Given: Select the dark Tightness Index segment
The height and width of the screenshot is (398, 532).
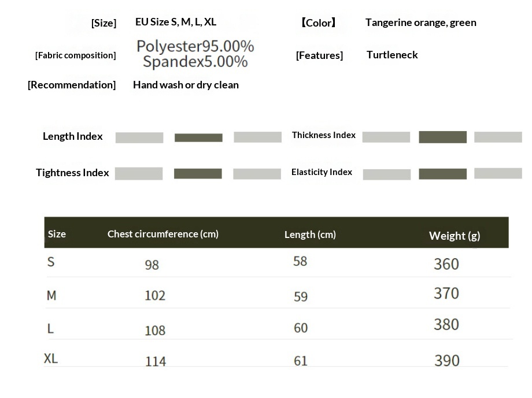Looking at the screenshot, I should (x=198, y=173).
